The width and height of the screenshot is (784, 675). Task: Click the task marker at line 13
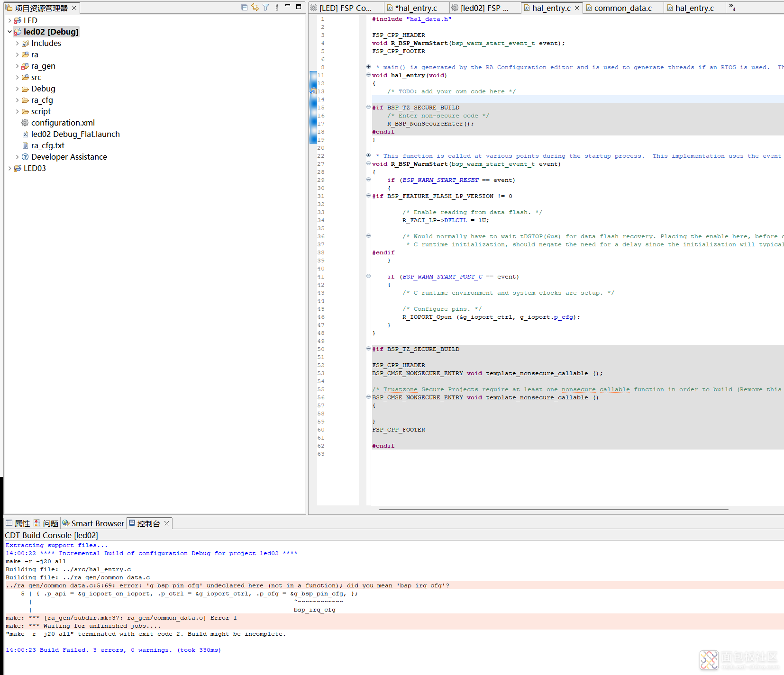[312, 91]
